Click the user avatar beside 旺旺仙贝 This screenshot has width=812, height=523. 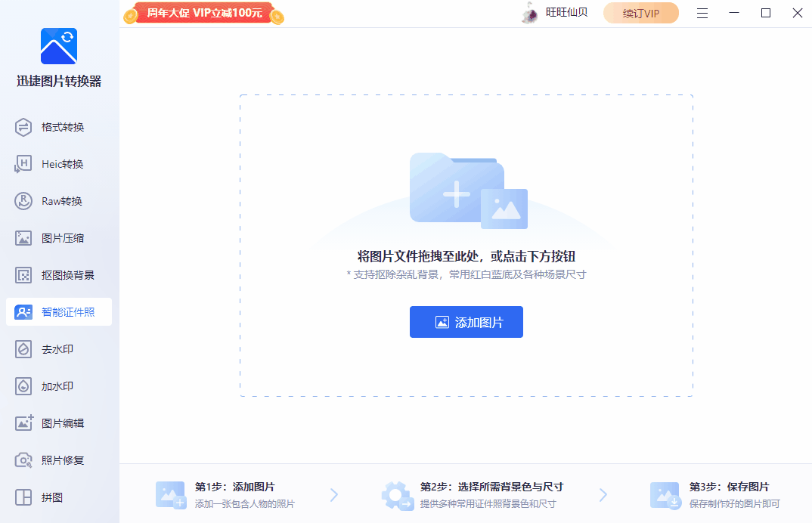pyautogui.click(x=530, y=13)
